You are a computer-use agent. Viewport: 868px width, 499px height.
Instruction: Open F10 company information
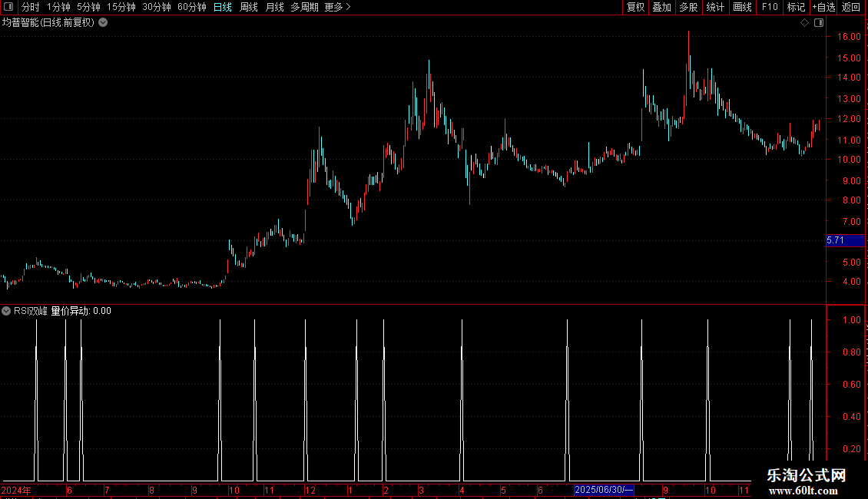770,7
